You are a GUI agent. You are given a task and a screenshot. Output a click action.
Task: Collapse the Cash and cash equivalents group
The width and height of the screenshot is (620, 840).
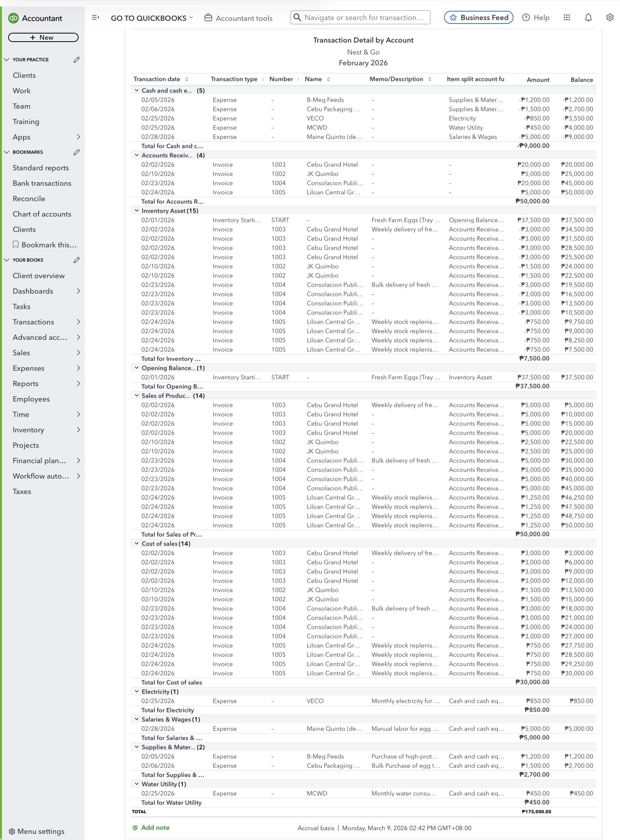[137, 90]
